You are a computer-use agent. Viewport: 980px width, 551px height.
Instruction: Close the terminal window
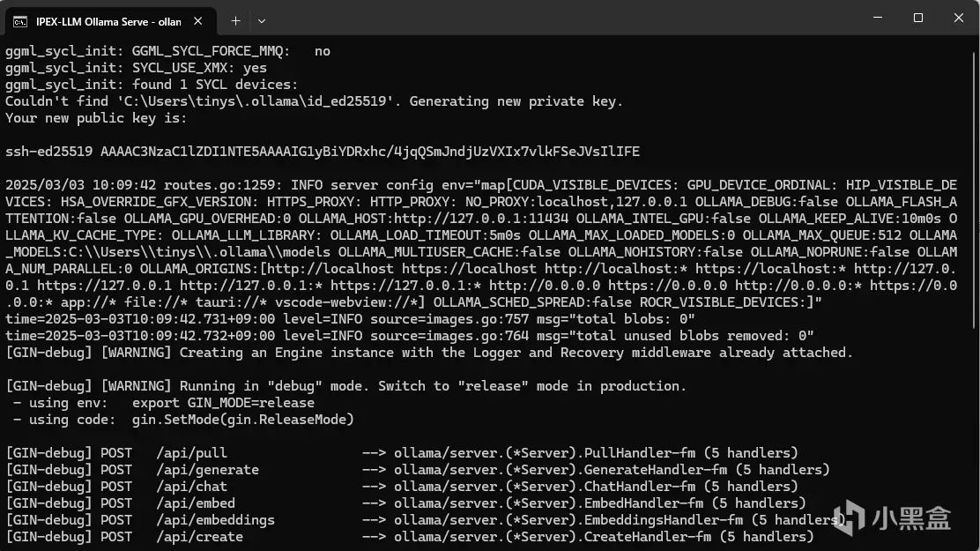coord(958,19)
